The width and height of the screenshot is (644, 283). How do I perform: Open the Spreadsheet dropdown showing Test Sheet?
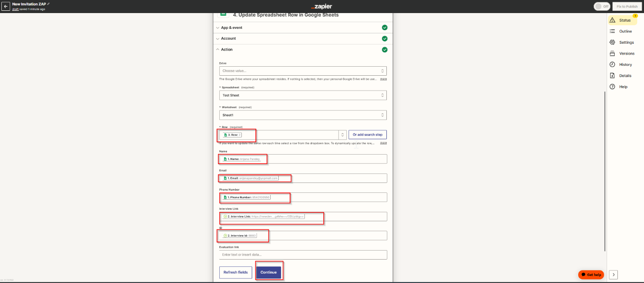click(303, 95)
